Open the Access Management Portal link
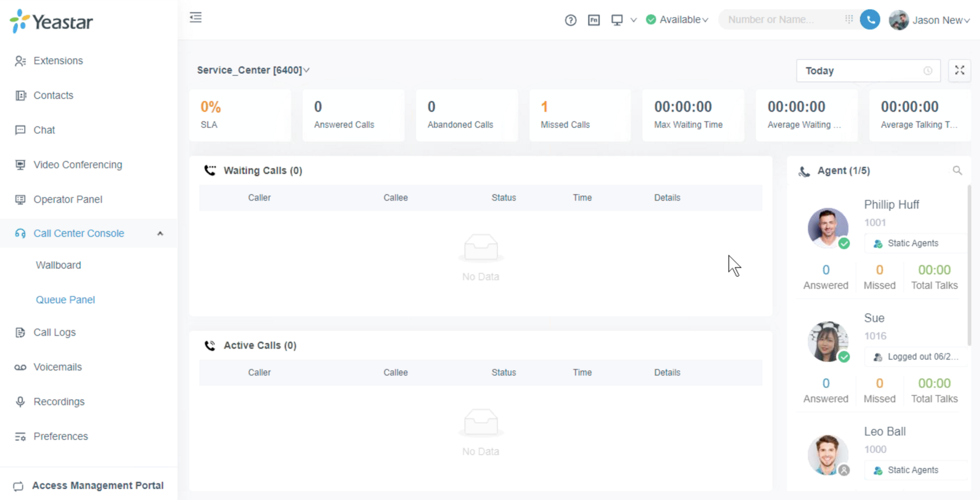The height and width of the screenshot is (500, 980). tap(97, 486)
